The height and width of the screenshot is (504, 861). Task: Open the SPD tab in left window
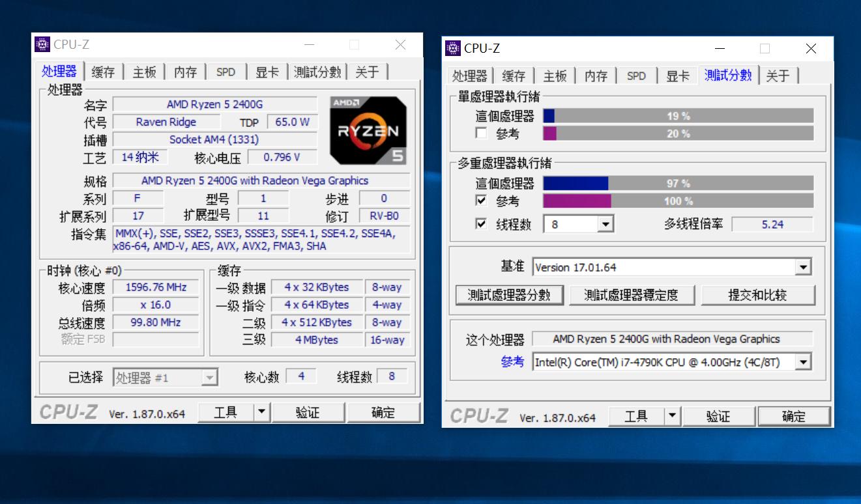225,72
